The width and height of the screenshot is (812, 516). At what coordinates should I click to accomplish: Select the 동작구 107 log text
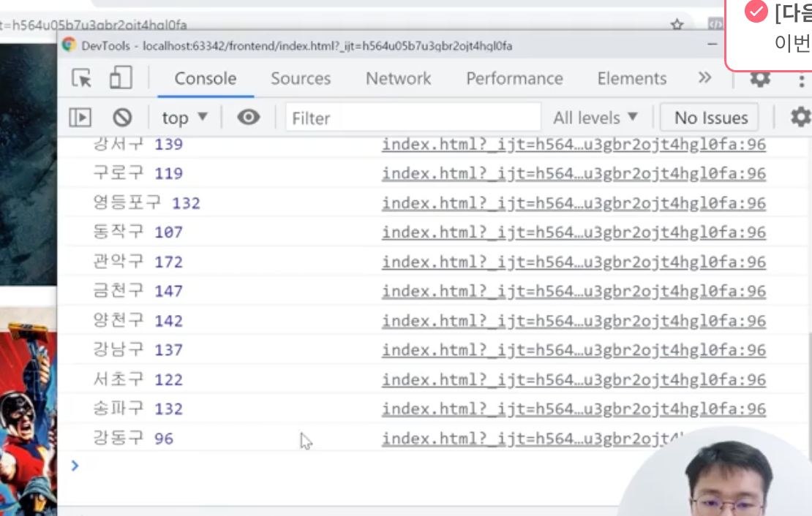click(x=138, y=232)
